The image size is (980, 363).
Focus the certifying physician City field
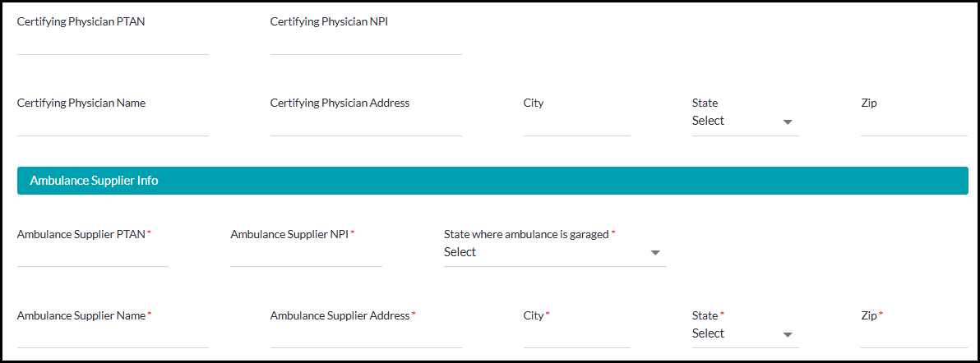(576, 126)
